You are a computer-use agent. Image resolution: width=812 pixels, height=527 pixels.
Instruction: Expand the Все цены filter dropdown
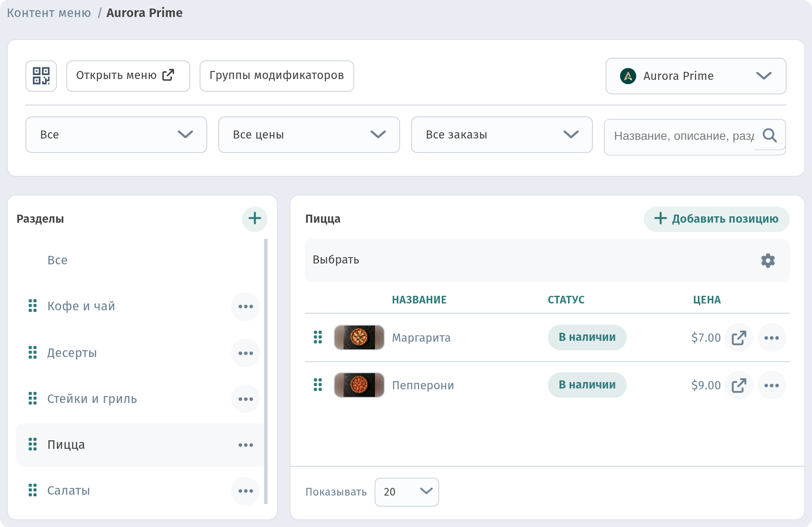(x=309, y=135)
